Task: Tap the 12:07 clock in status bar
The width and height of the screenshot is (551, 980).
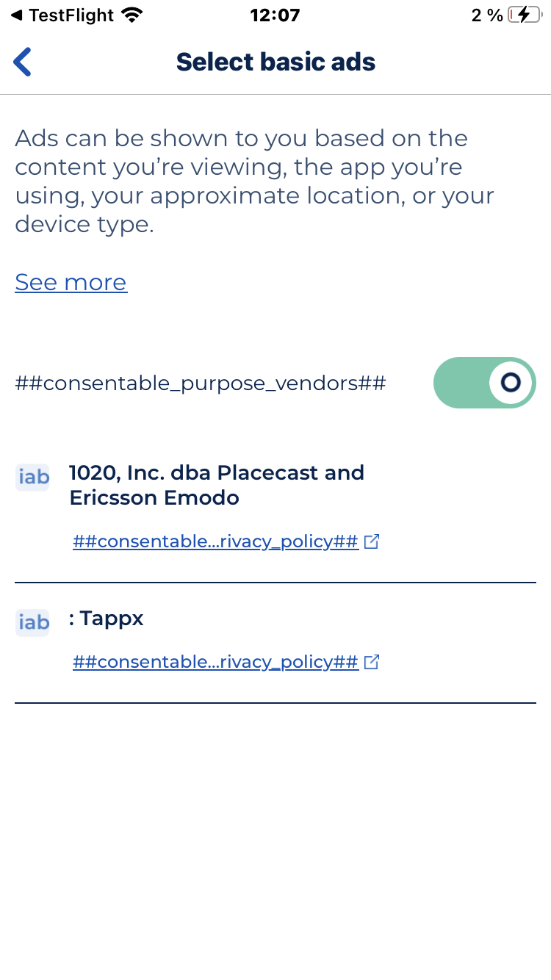Action: 275,15
